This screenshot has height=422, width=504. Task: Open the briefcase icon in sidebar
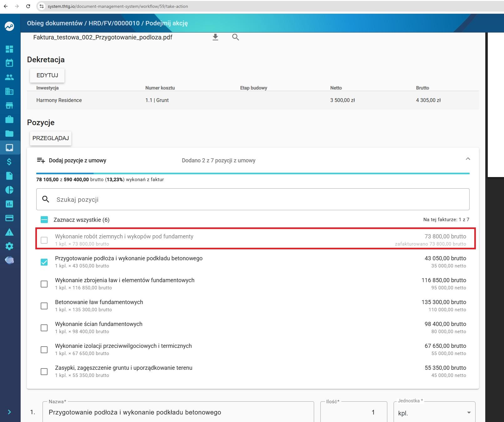tap(9, 119)
